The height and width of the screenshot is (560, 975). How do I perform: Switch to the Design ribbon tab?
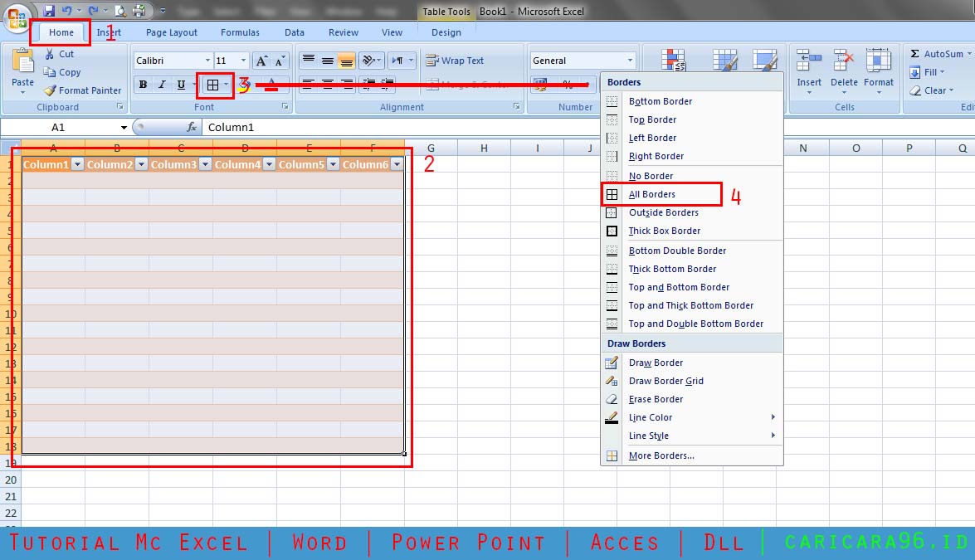point(446,32)
